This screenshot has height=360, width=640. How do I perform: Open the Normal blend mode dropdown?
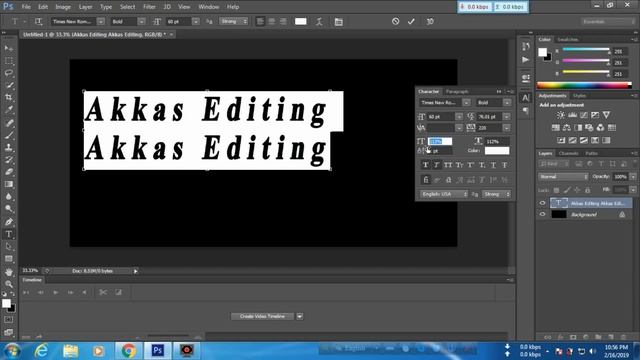tap(563, 177)
